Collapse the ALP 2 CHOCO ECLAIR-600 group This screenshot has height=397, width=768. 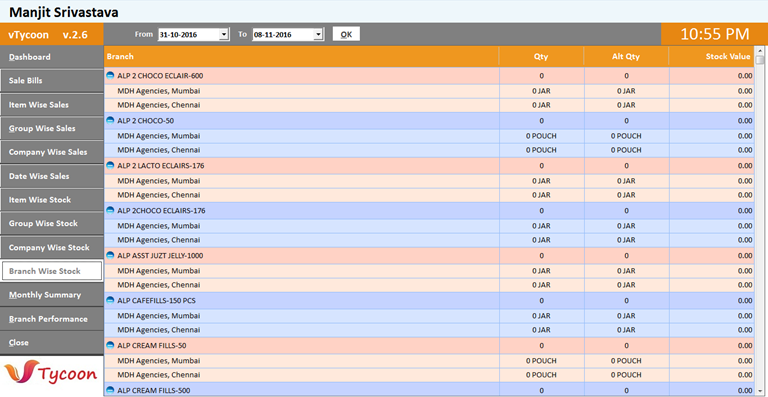pyautogui.click(x=110, y=76)
